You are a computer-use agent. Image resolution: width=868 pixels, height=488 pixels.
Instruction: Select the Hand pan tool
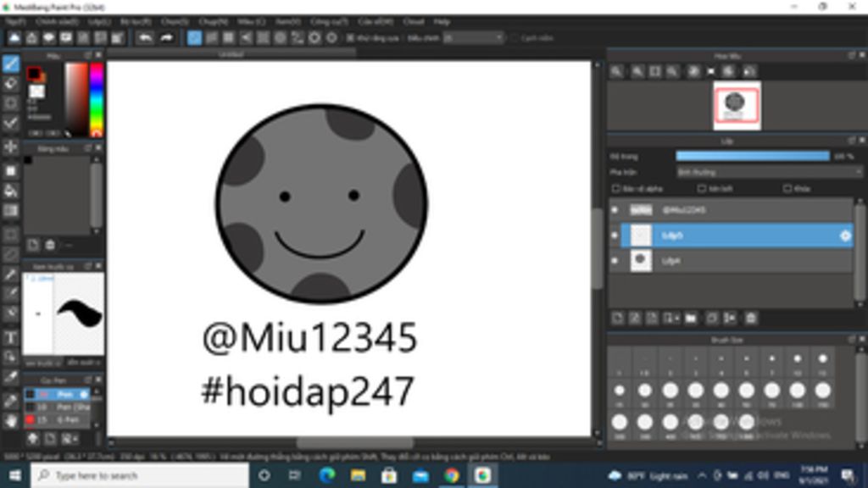(10, 420)
